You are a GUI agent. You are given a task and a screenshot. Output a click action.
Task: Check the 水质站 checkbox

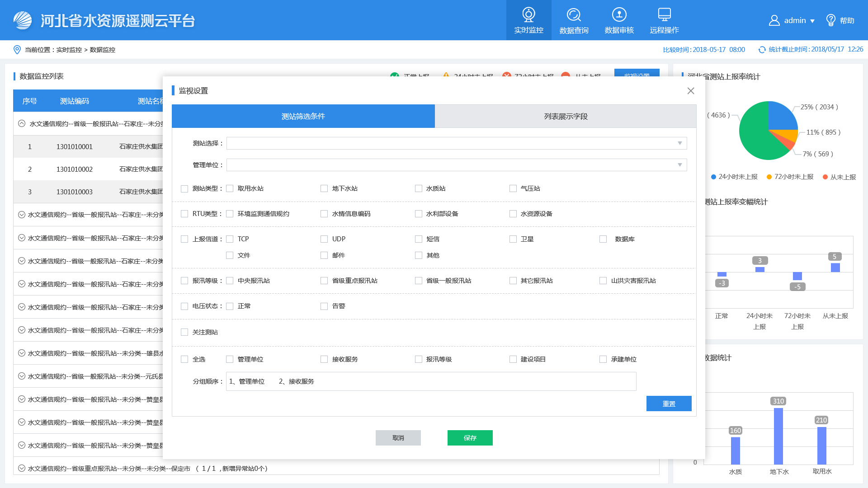click(x=419, y=188)
